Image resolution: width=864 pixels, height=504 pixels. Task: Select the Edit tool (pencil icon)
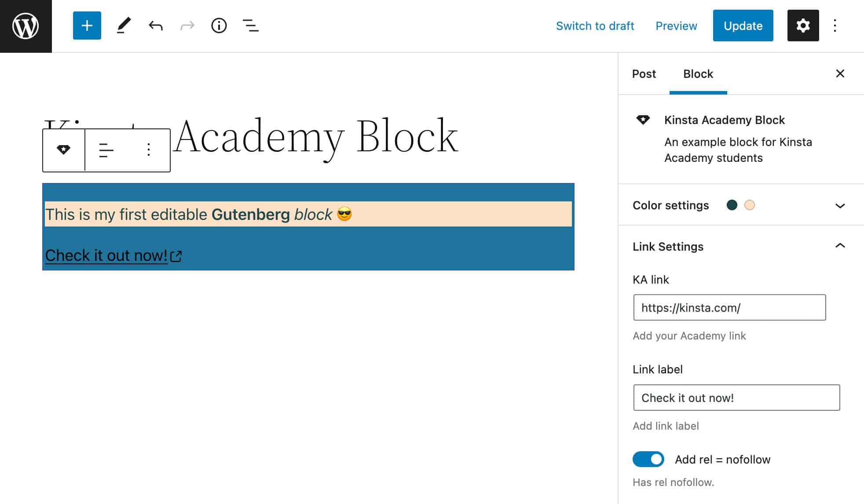coord(123,25)
